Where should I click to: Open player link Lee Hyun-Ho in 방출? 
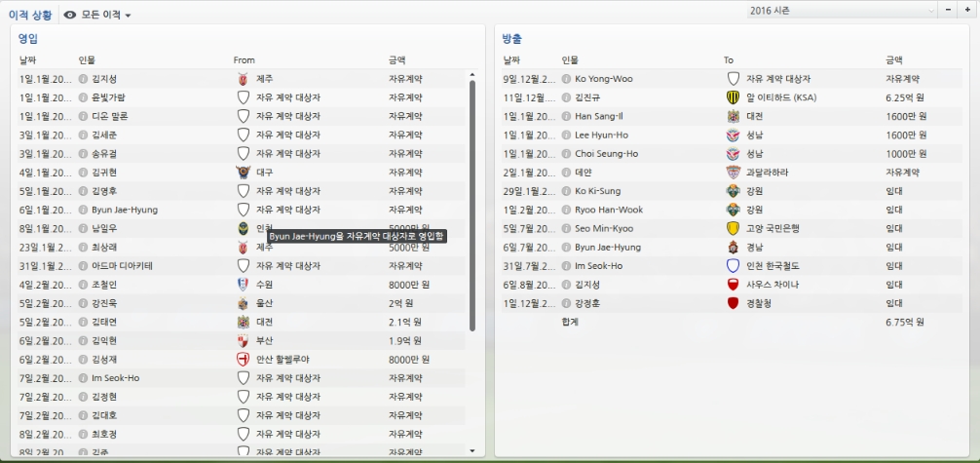(601, 135)
